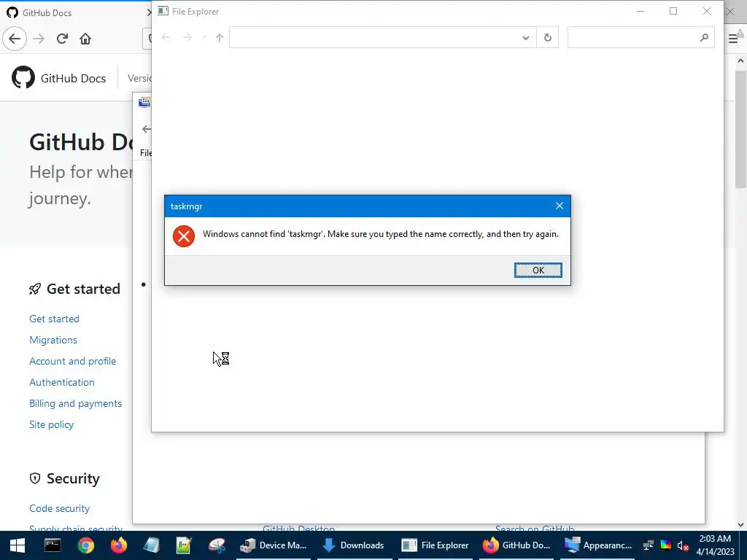
Task: Click the colorful display tray icon
Action: pyautogui.click(x=665, y=545)
